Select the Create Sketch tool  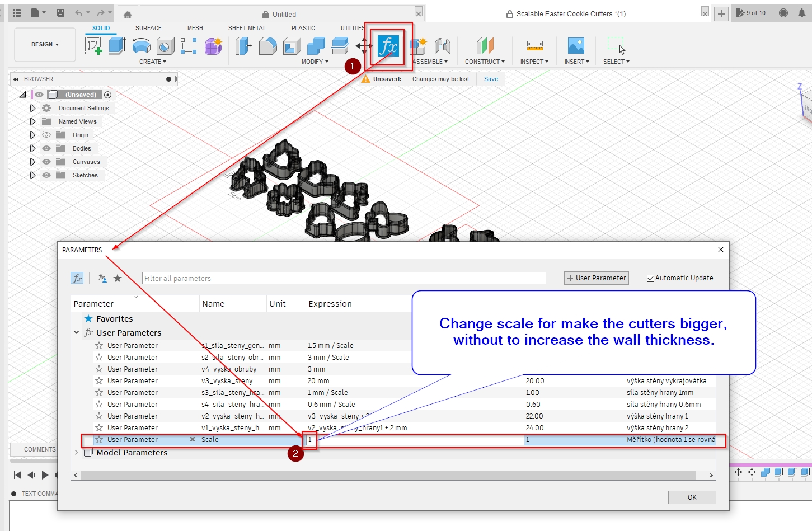click(93, 46)
